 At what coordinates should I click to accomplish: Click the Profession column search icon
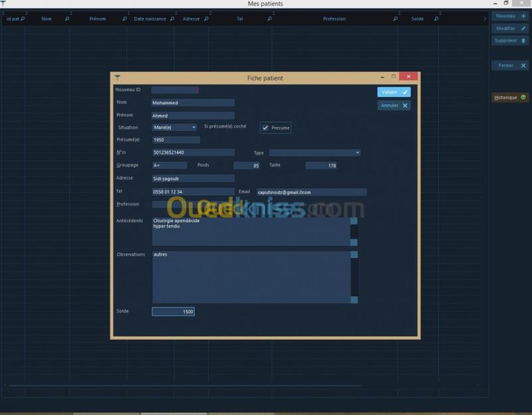(395, 19)
